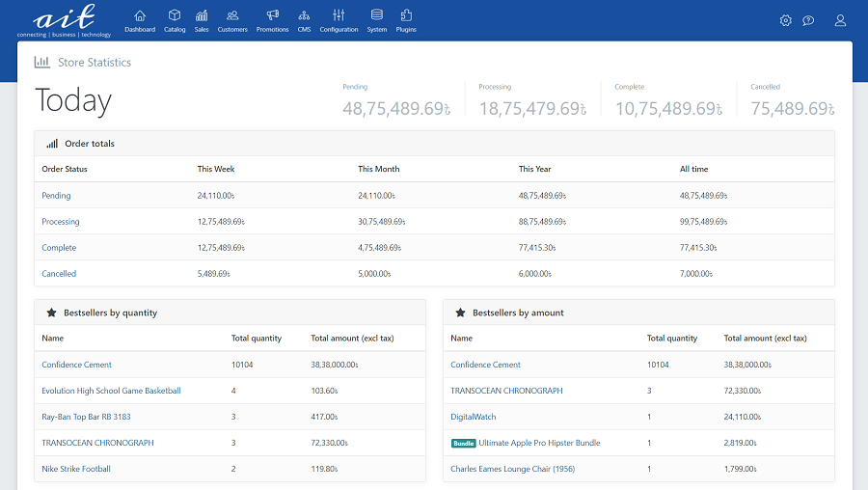This screenshot has height=490, width=868.
Task: Click the Customers menu label
Action: (232, 29)
